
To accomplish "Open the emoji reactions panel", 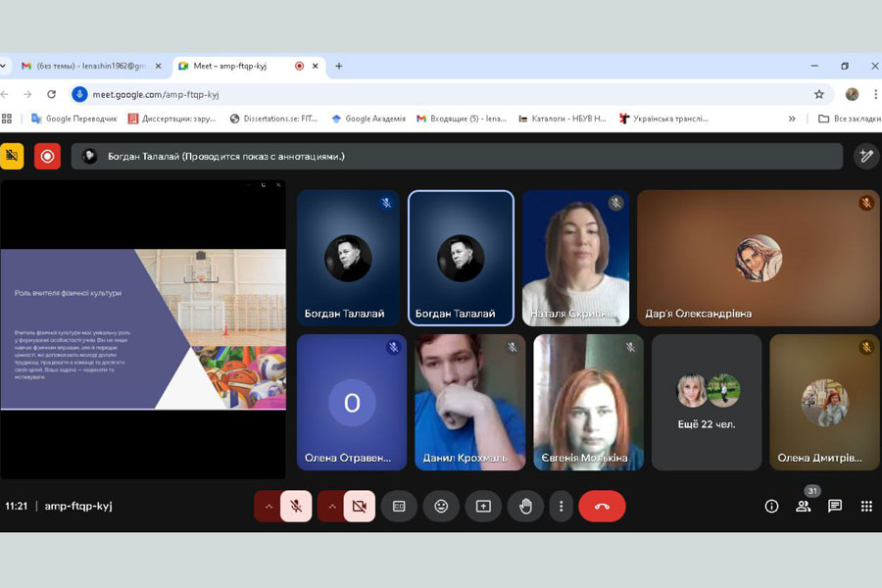I will 441,506.
